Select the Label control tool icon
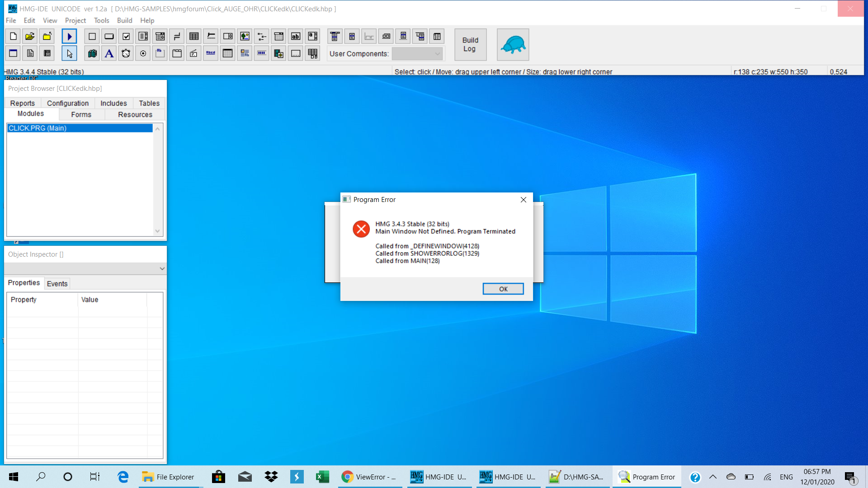868x488 pixels. [x=109, y=54]
